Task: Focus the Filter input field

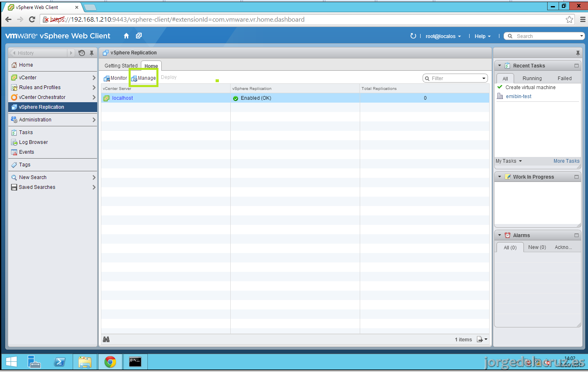Action: [x=455, y=78]
